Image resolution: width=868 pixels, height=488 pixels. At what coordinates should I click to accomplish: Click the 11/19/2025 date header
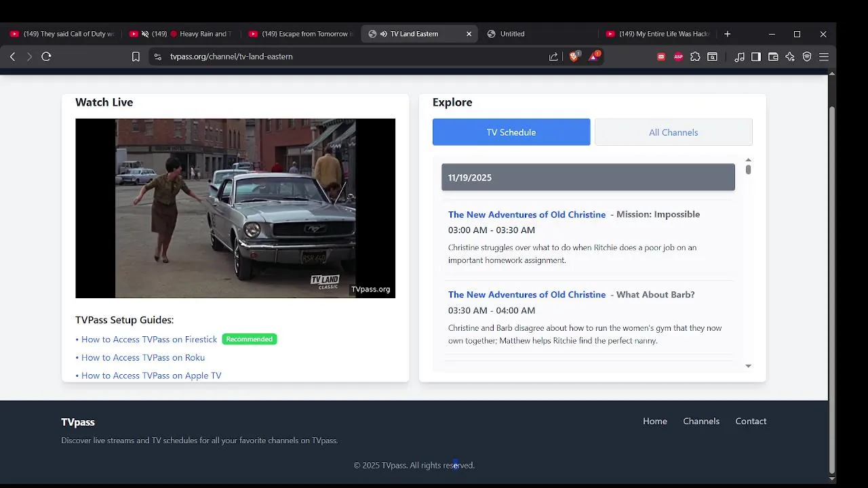point(588,178)
